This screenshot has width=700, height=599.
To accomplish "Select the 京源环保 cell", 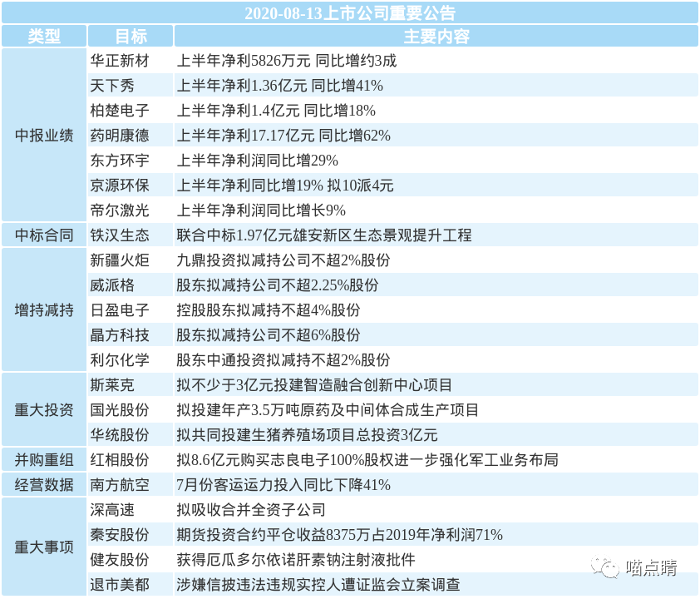I will 131,186.
